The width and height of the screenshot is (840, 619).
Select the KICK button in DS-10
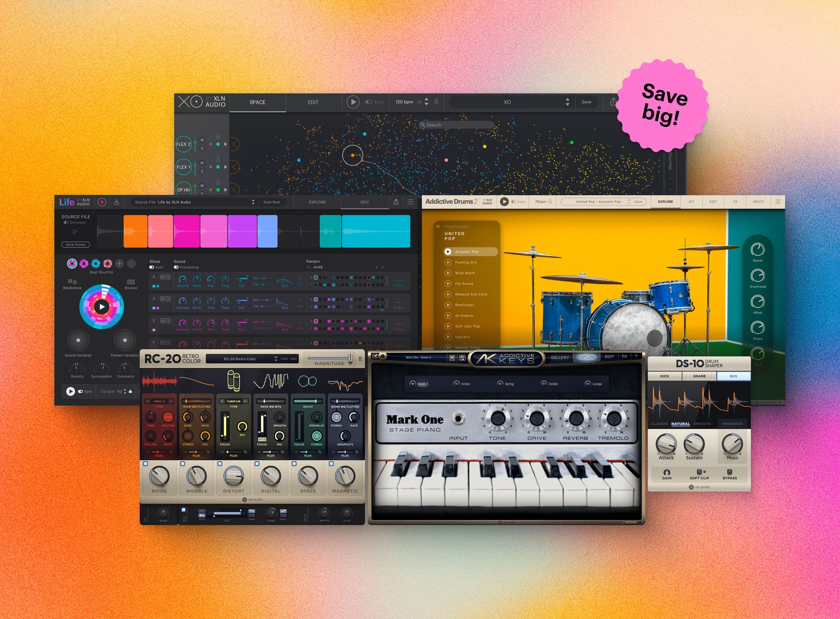coord(665,376)
